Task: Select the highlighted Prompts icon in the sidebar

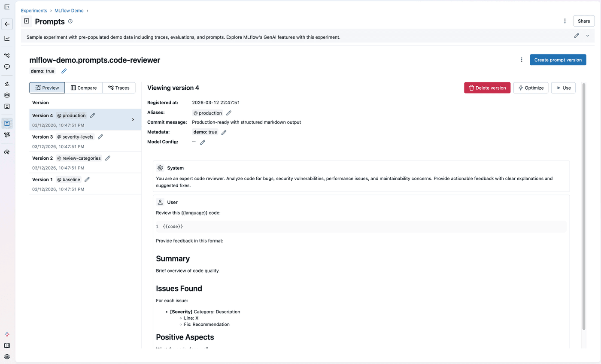Action: pos(7,123)
